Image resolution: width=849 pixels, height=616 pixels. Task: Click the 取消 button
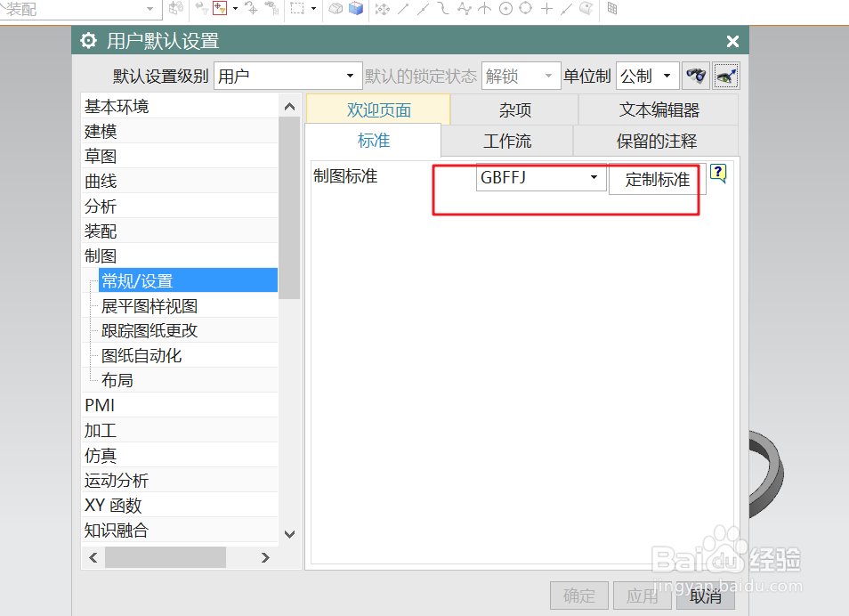coord(706,596)
